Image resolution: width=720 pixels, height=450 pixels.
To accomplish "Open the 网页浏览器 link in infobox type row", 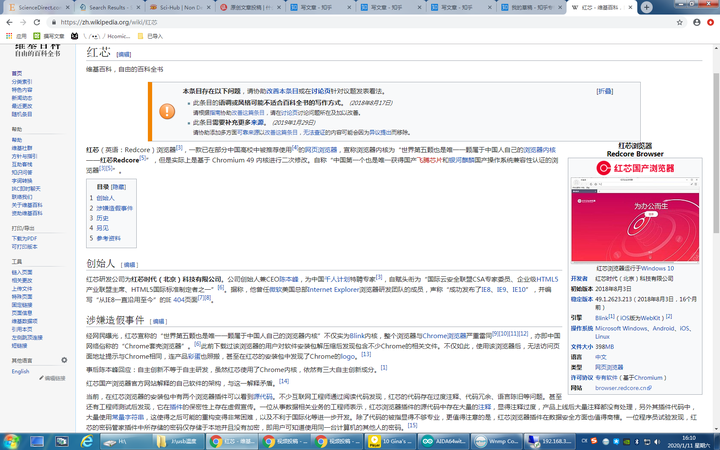I will click(609, 367).
